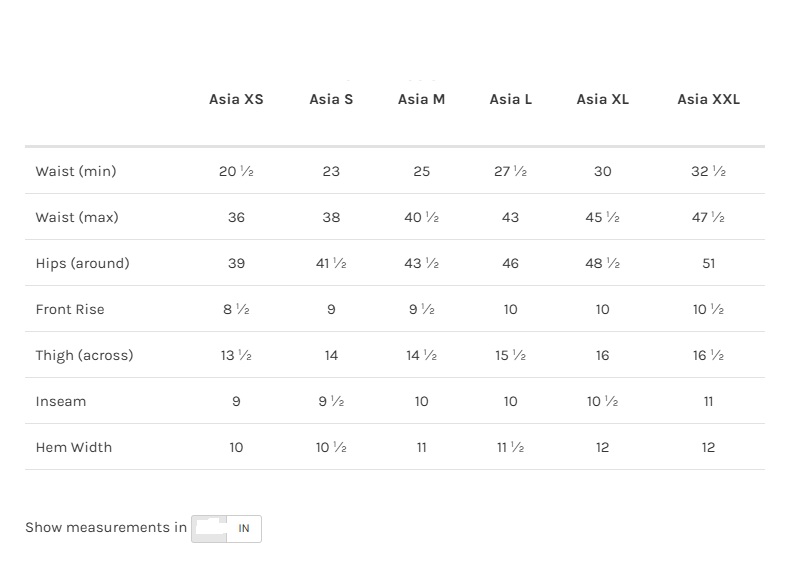The image size is (785, 570).
Task: Toggle the measurement unit switch showing IN
Action: point(227,528)
